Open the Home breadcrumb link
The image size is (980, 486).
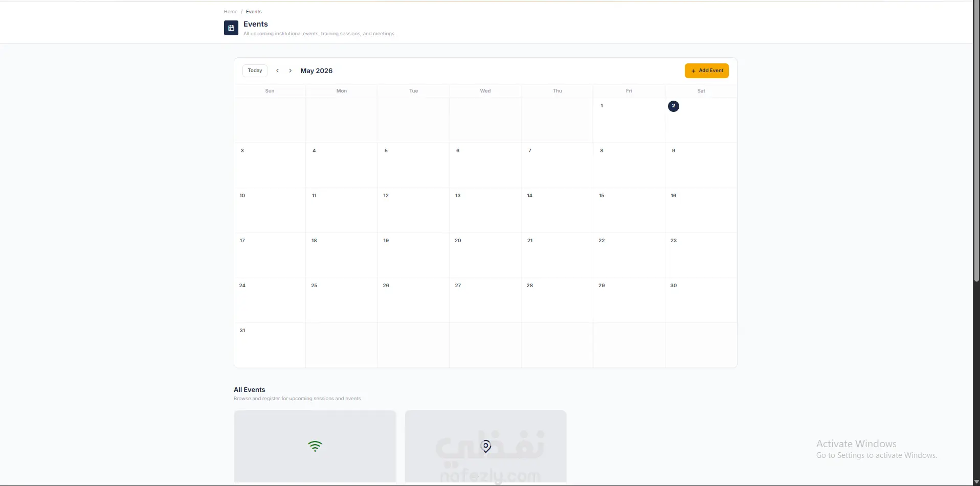pyautogui.click(x=231, y=12)
